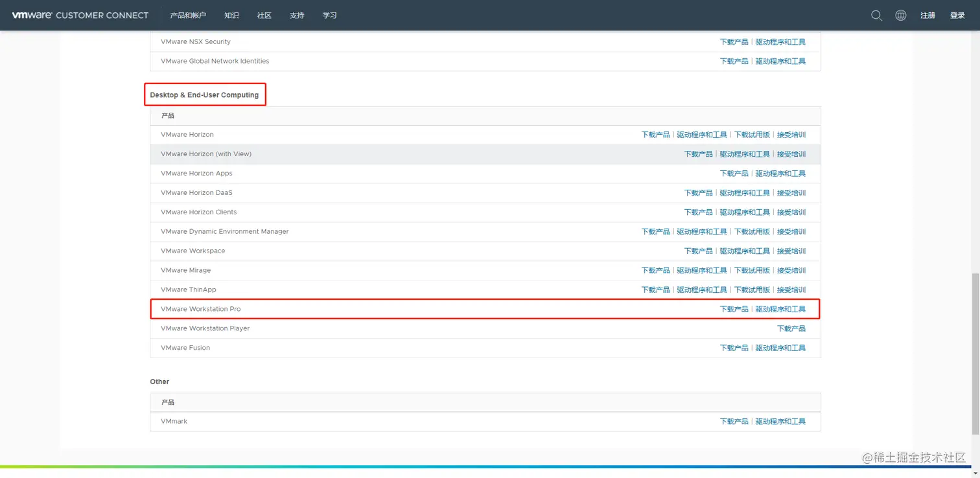Click the 登录 link

point(957,16)
